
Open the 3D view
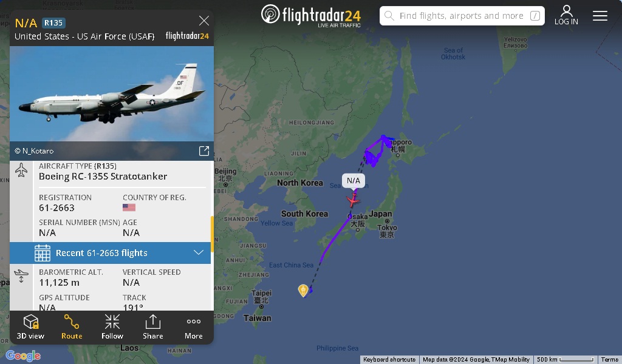tap(30, 327)
